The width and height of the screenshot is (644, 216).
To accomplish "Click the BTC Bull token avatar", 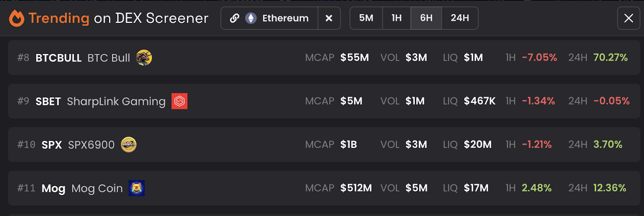I will 144,58.
